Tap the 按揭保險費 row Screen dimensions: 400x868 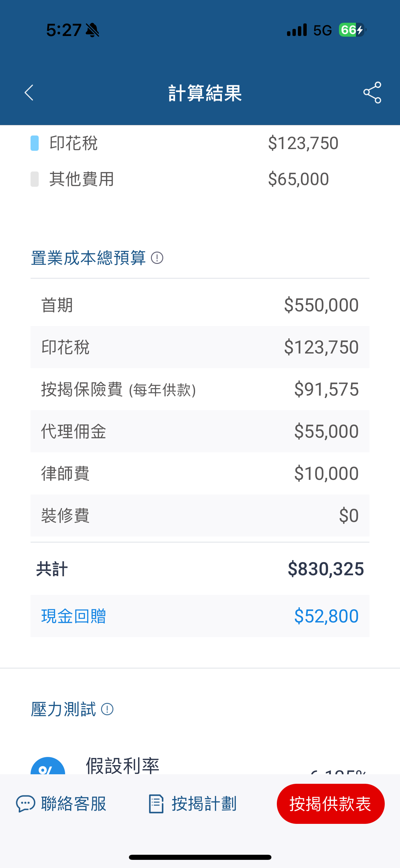(200, 389)
